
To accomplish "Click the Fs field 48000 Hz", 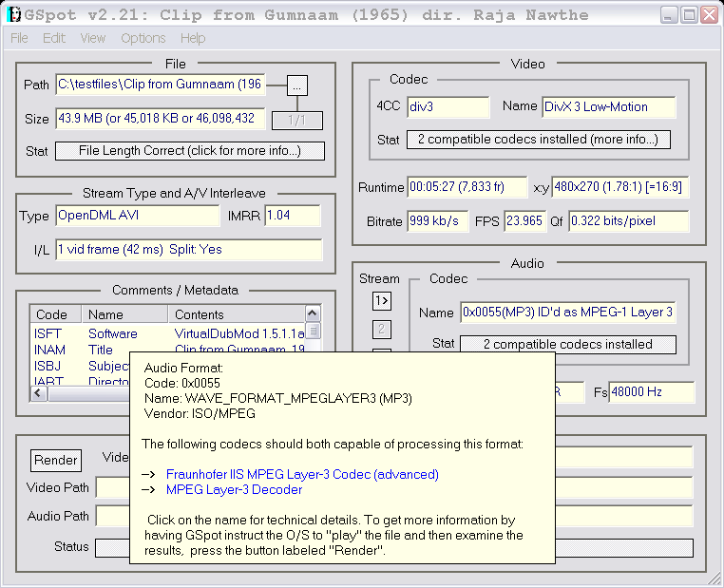I will 652,392.
